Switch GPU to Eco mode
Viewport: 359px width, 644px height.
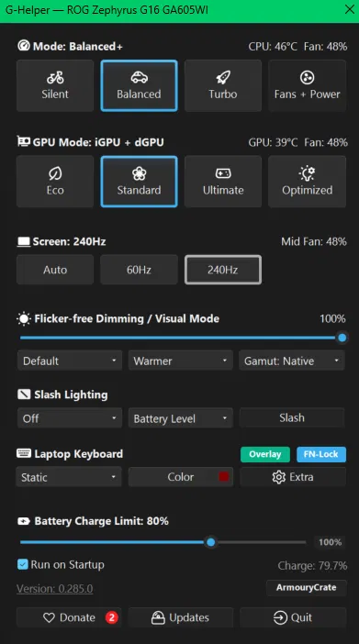coord(55,182)
